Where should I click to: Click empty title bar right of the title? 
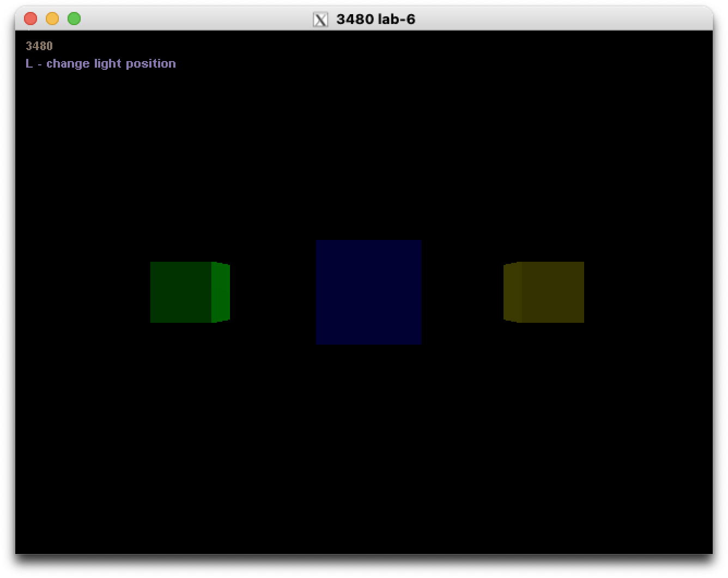click(545, 19)
